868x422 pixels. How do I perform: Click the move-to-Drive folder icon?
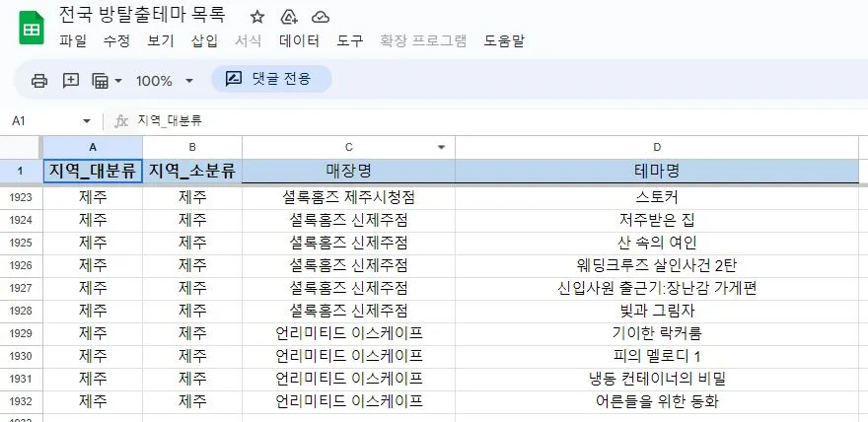(289, 17)
